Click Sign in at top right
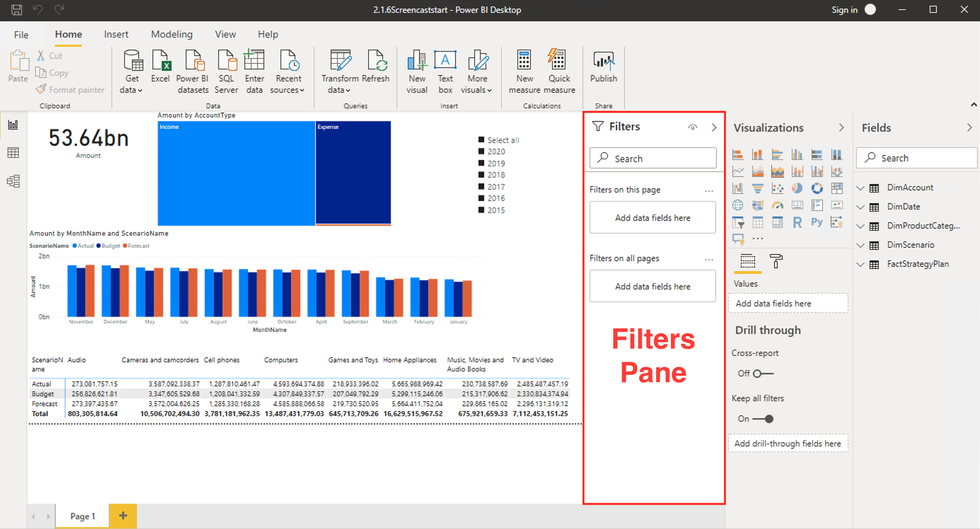The width and height of the screenshot is (980, 529). tap(844, 10)
